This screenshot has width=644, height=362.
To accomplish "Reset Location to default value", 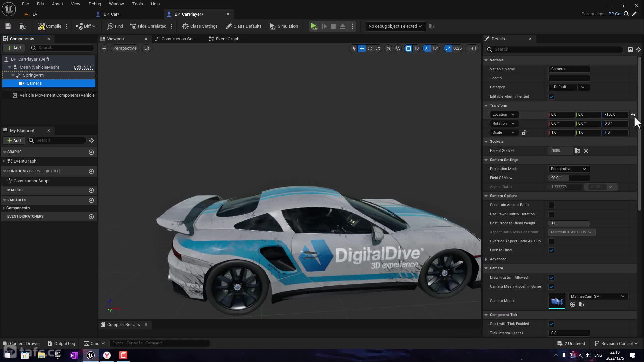I will 633,115.
